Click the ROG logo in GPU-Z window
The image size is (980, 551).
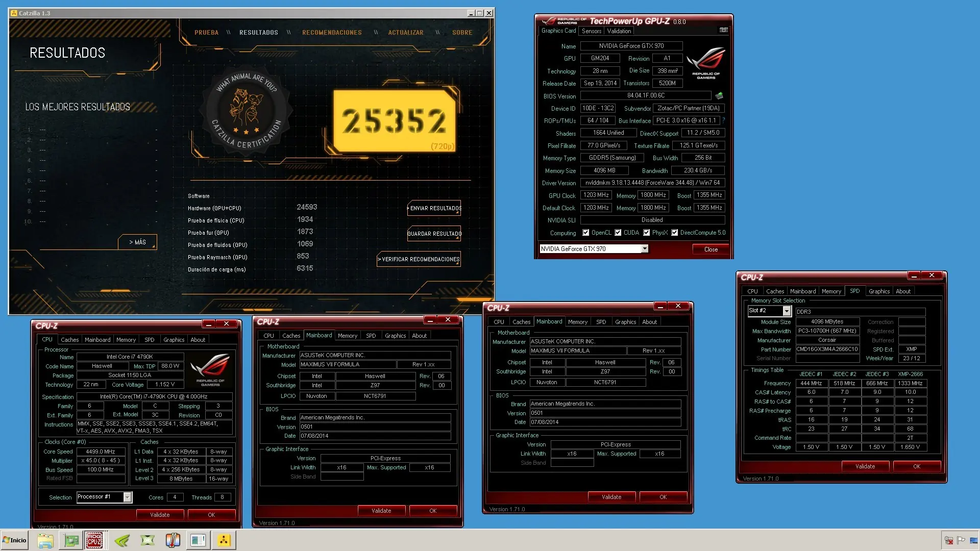coord(706,63)
